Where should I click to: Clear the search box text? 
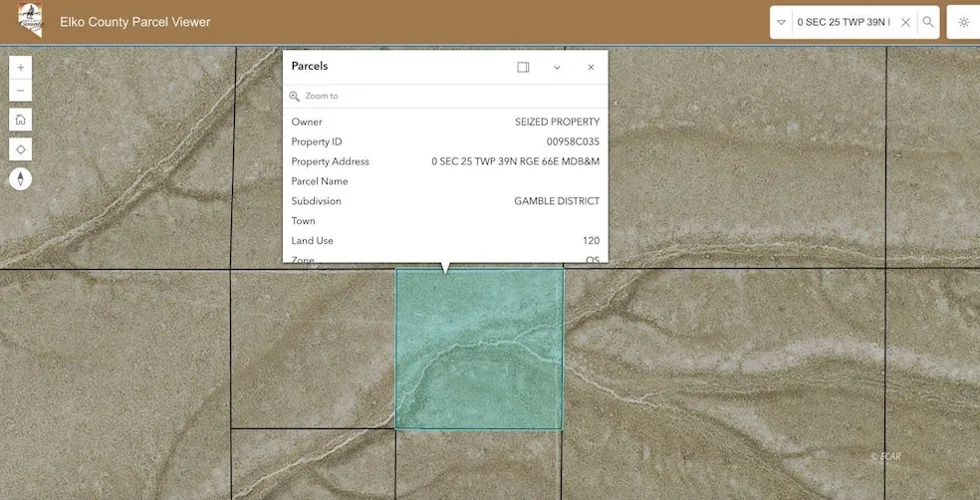[905, 22]
